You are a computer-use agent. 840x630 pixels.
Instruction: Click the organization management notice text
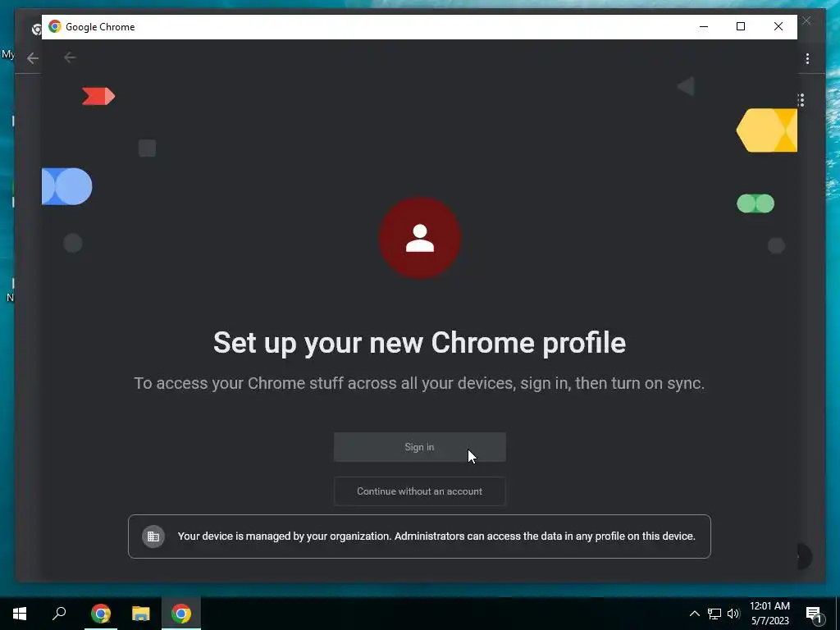(x=436, y=536)
